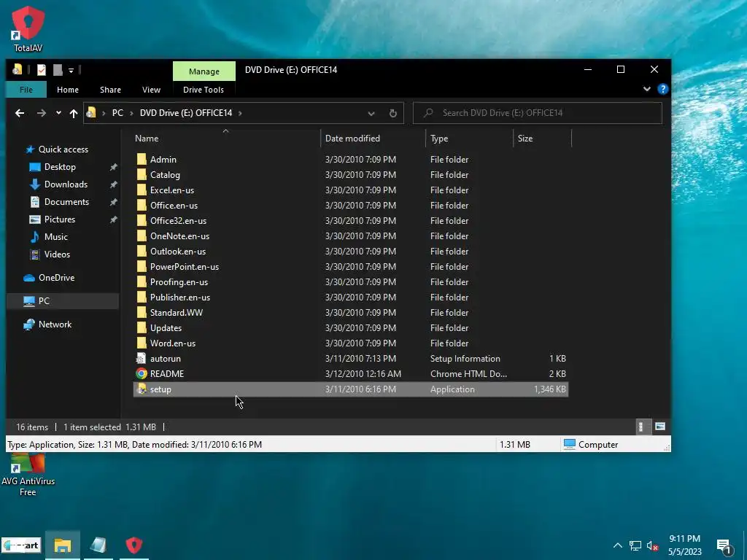This screenshot has width=747, height=560.
Task: Select the README Chrome HTML file icon
Action: pos(142,374)
